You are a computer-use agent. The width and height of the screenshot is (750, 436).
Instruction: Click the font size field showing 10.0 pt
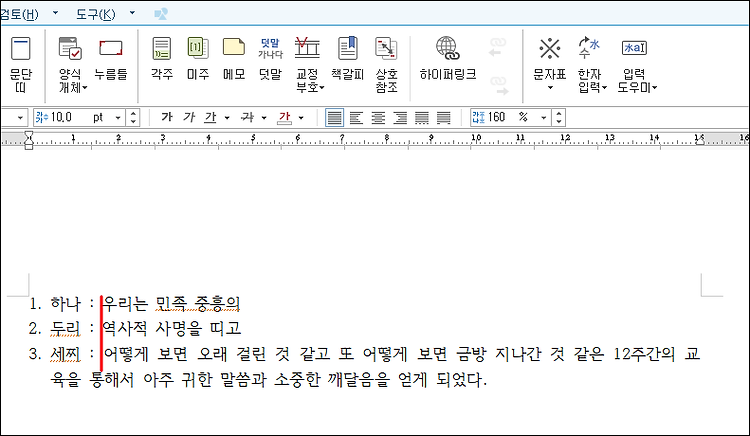click(73, 117)
